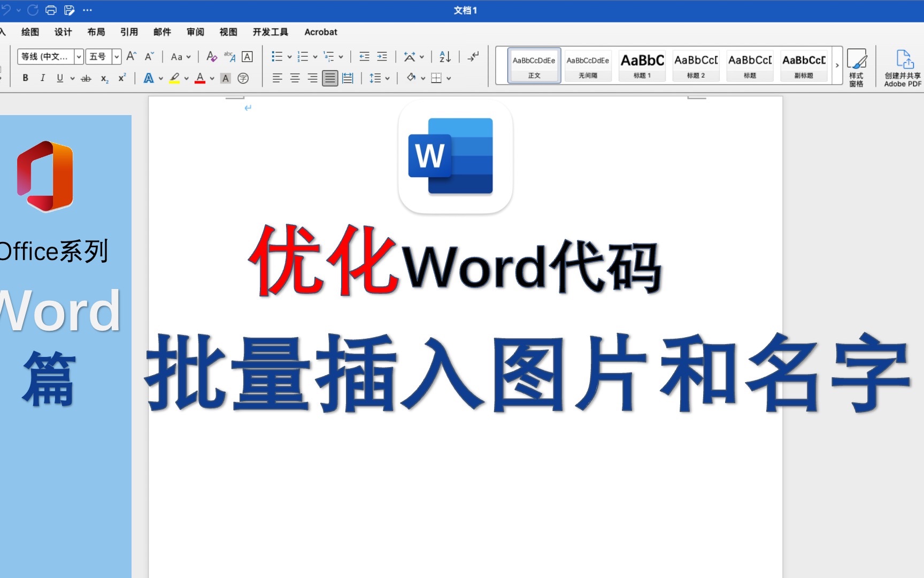Click the Sort A-Z icon
Viewport: 924px width, 578px height.
coord(445,56)
